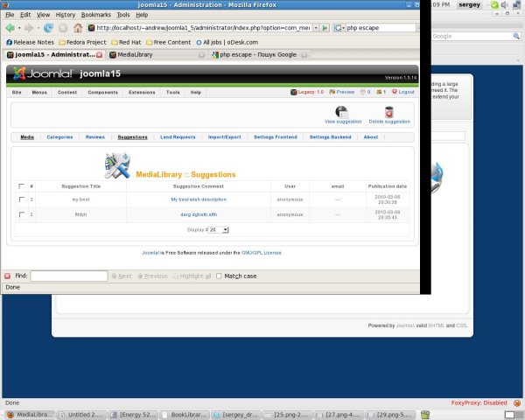Open Reviews submenu link
Image resolution: width=525 pixels, height=420 pixels.
point(95,137)
